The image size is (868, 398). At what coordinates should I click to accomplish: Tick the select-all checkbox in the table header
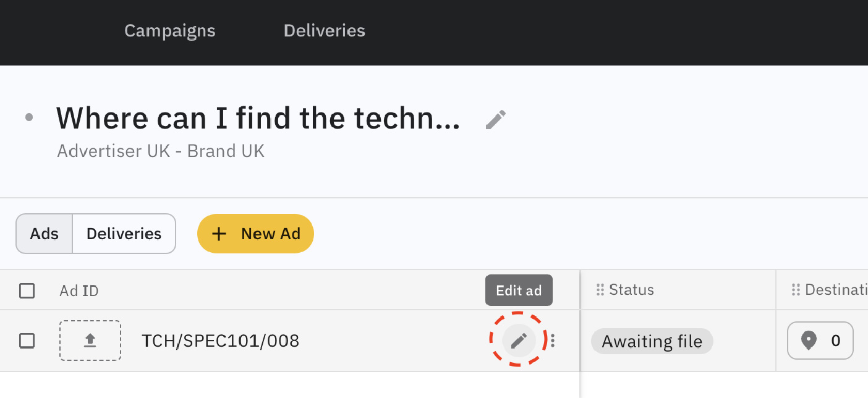27,290
